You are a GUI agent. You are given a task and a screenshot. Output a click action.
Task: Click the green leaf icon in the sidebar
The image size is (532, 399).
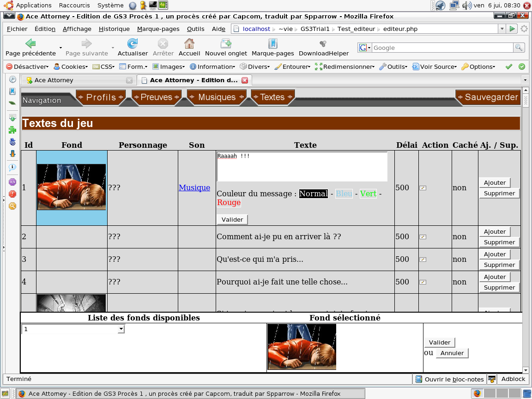(x=12, y=103)
